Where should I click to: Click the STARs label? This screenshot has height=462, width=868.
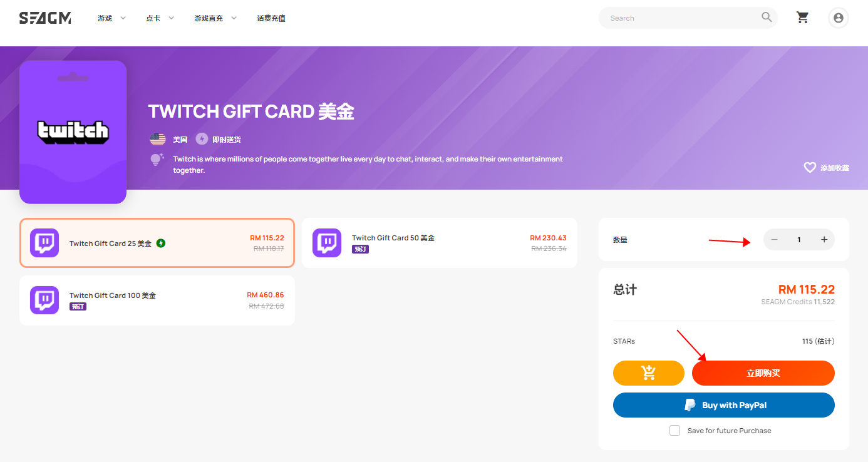click(624, 341)
